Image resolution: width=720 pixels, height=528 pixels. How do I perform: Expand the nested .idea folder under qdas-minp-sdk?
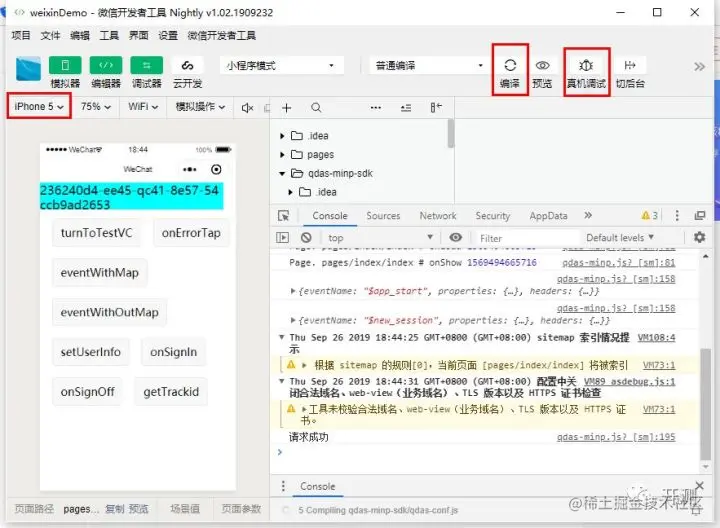coord(290,192)
